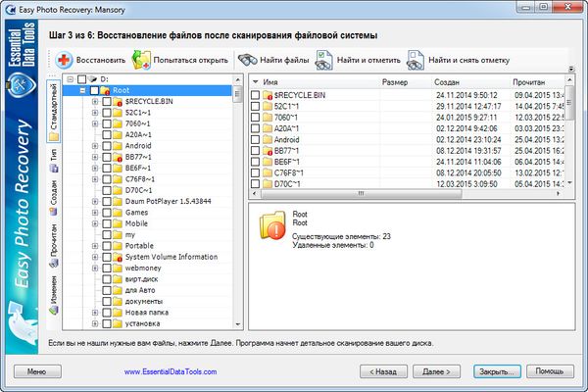Check 52C1~1 checkbox in file list
This screenshot has width=588, height=392.
coord(256,106)
